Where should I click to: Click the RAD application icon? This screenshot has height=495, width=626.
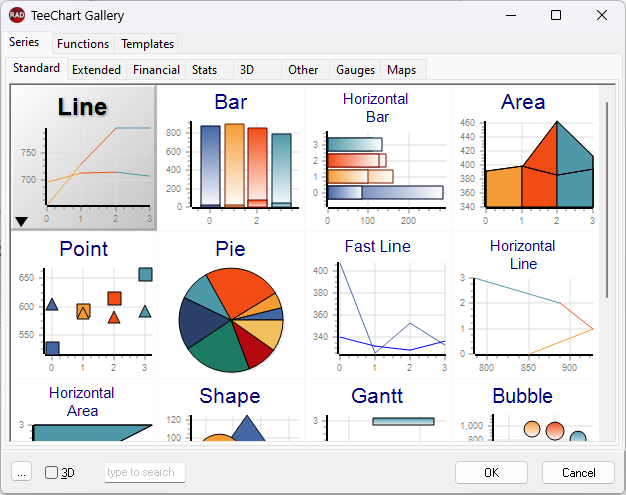point(17,16)
